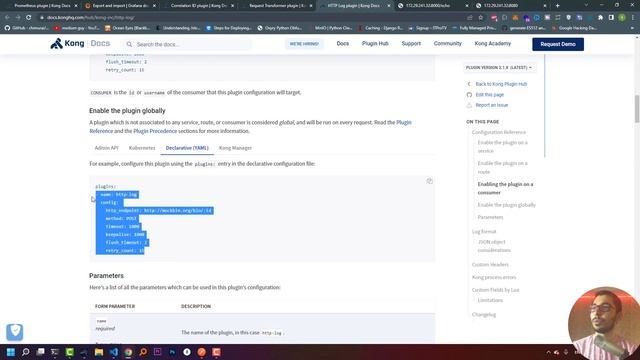This screenshot has width=640, height=360.
Task: Open Plugin Hub in header navigation
Action: (x=375, y=44)
